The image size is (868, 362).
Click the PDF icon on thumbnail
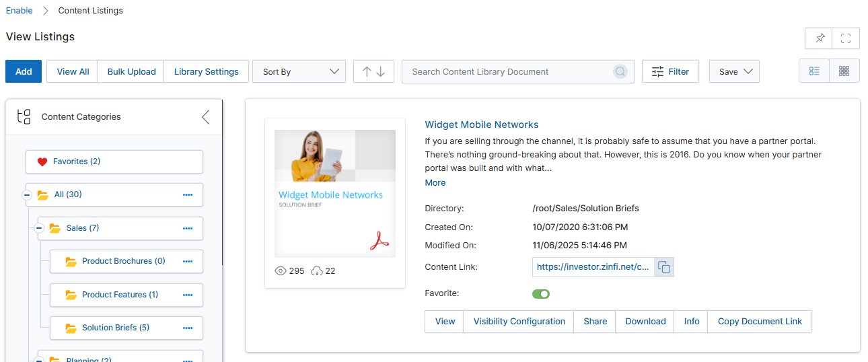(379, 240)
